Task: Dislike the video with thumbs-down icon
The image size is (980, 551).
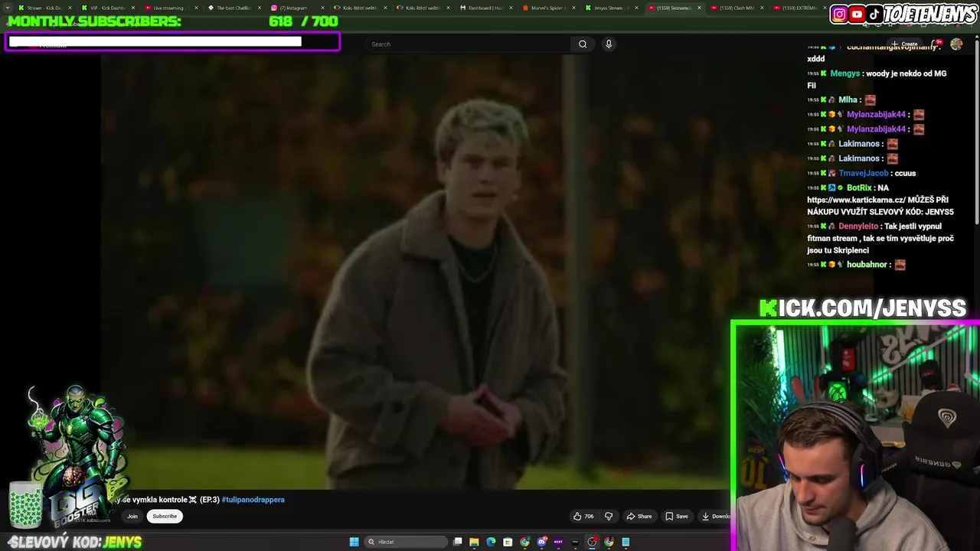Action: (x=609, y=517)
